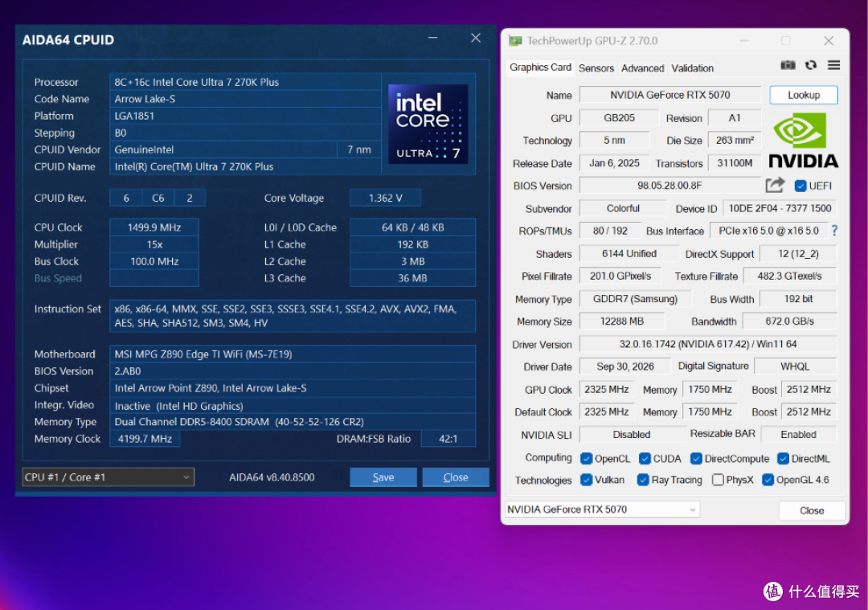Click the L3 Cache value 36 MB

click(412, 278)
